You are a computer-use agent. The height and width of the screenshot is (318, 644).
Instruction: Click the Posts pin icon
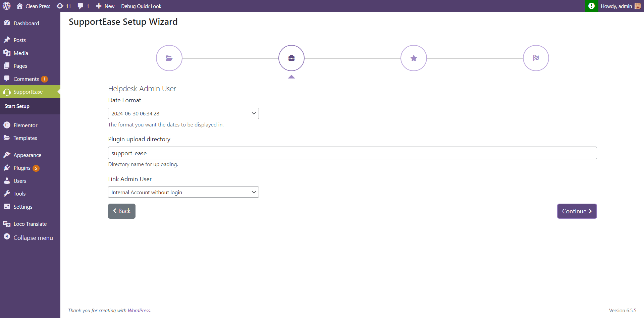pyautogui.click(x=7, y=40)
